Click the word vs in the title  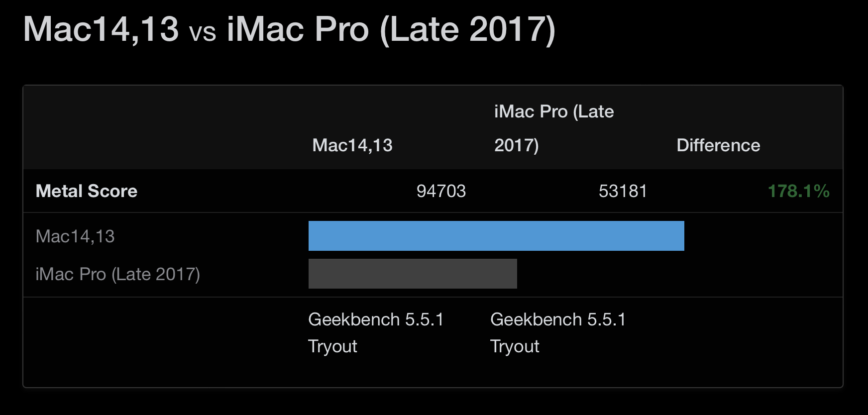pyautogui.click(x=203, y=33)
